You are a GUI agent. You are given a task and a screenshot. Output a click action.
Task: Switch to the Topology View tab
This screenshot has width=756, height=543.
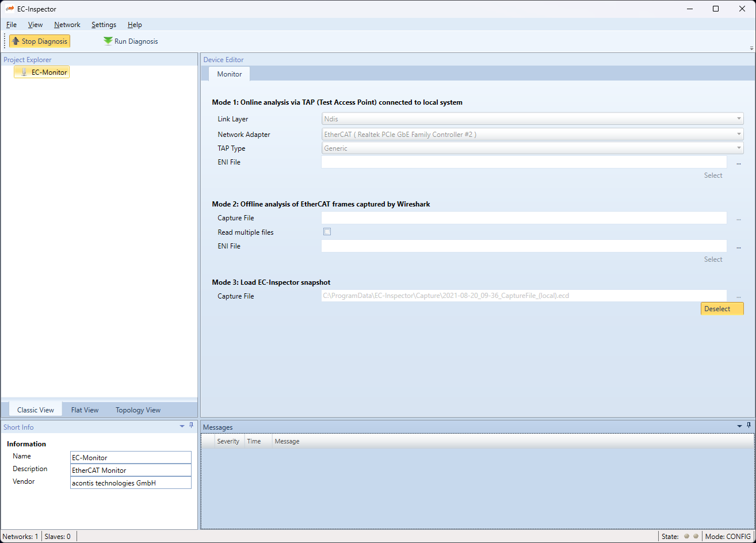point(138,410)
